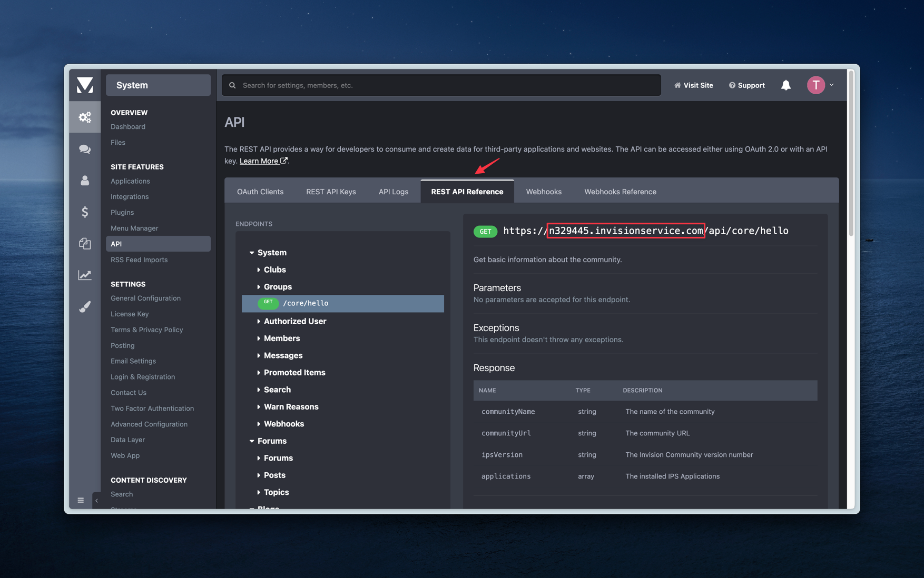Open notifications via the bell icon
The width and height of the screenshot is (924, 578).
(786, 85)
